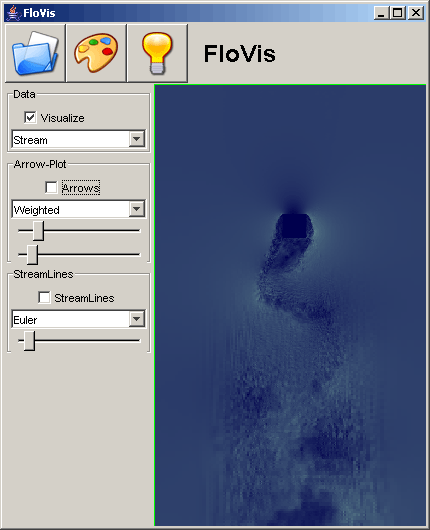Click the second Arrow-Plot slider handle

pos(32,255)
